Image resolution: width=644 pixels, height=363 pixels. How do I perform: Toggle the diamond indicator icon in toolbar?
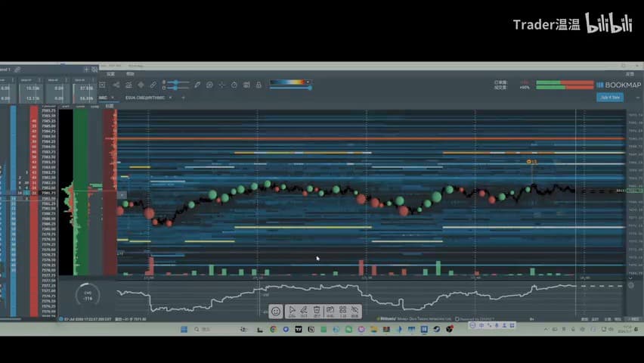(x=141, y=85)
